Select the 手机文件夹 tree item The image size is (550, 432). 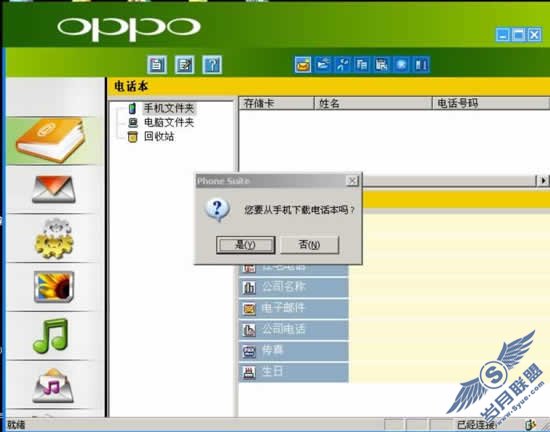[x=169, y=108]
